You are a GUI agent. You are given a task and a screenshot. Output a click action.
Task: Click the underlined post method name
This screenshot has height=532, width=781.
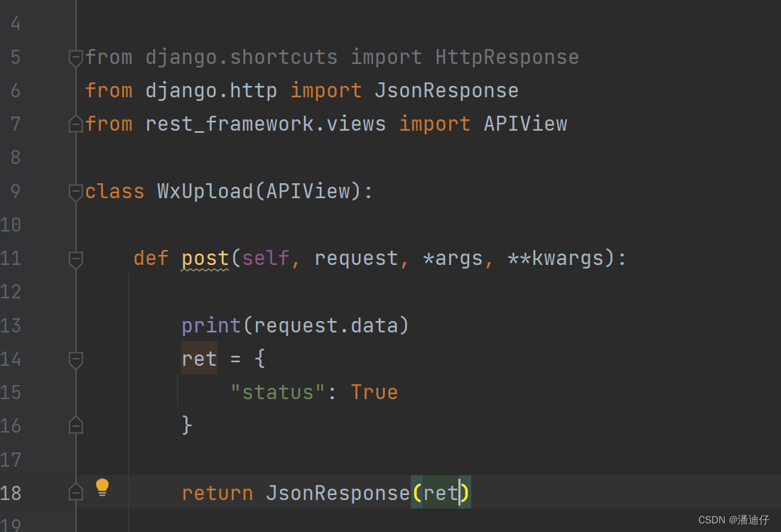tap(205, 258)
